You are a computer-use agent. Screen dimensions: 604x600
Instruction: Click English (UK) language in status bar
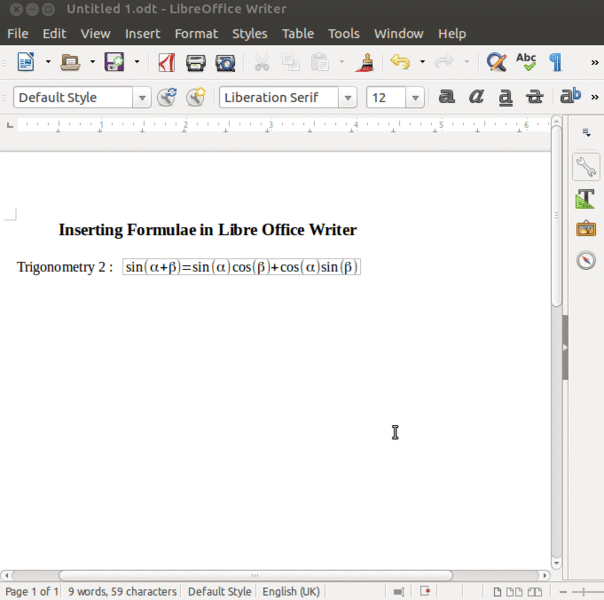click(x=291, y=591)
